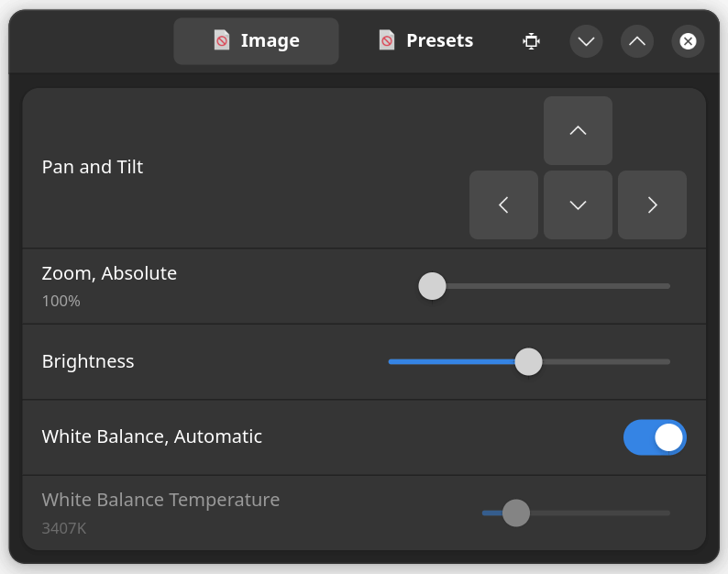
Task: Click the White Balance, Automatic label
Action: pos(152,436)
